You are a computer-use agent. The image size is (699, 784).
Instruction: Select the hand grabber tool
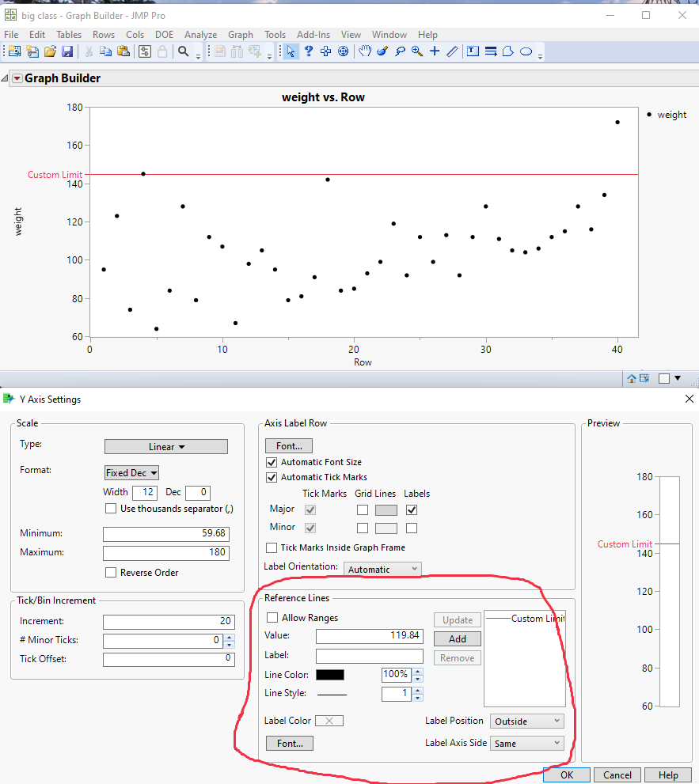(364, 51)
